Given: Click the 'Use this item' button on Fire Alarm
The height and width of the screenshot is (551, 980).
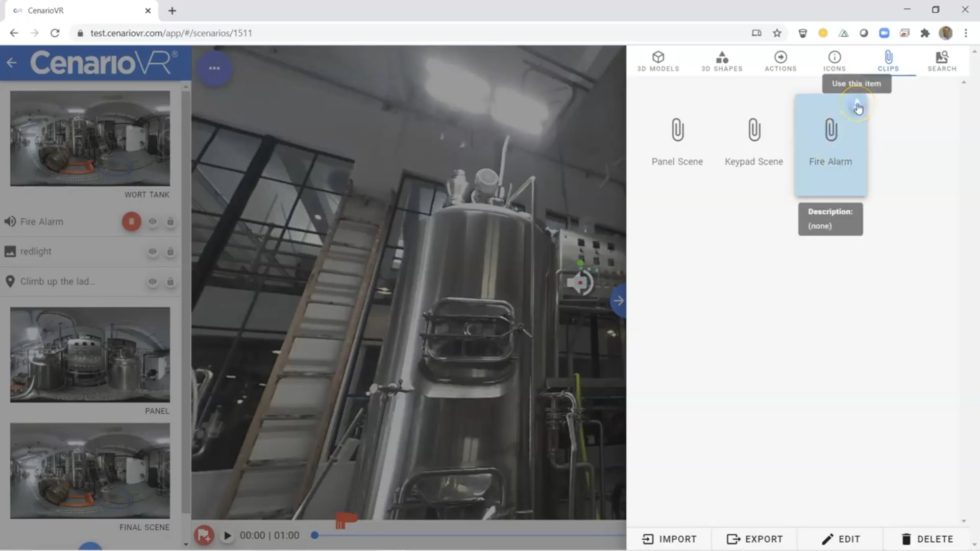Looking at the screenshot, I should point(857,106).
